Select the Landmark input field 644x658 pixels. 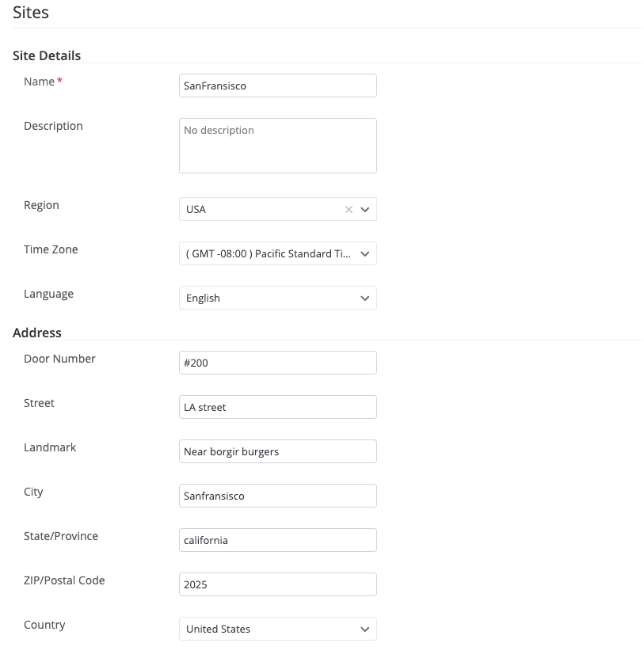click(x=277, y=451)
